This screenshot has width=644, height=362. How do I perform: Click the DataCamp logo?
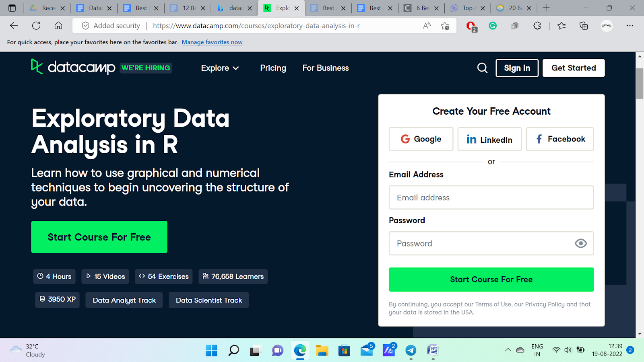[x=73, y=67]
